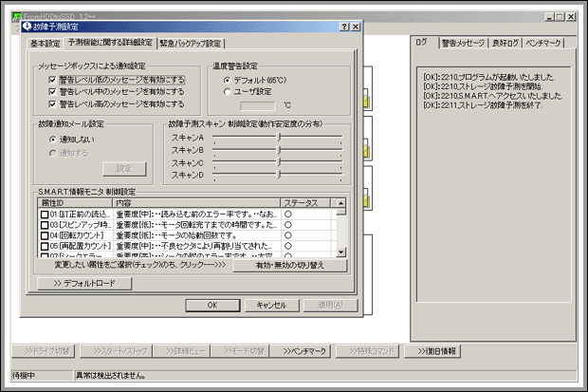This screenshot has height=392, width=588.
Task: Click the temperature ℃ input field
Action: coord(258,106)
